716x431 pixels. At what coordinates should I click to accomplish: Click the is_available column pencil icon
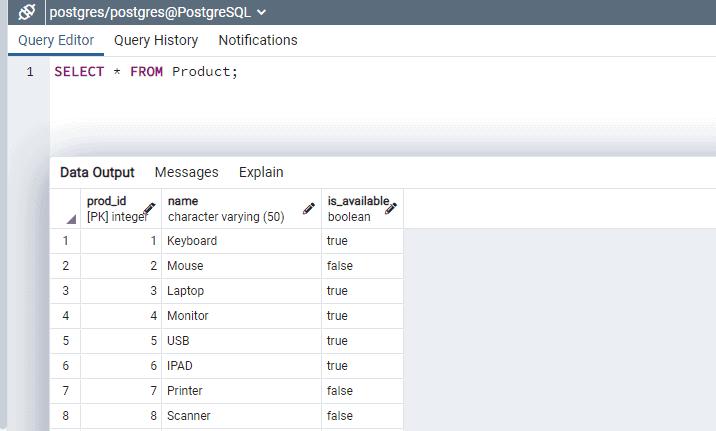click(x=391, y=208)
